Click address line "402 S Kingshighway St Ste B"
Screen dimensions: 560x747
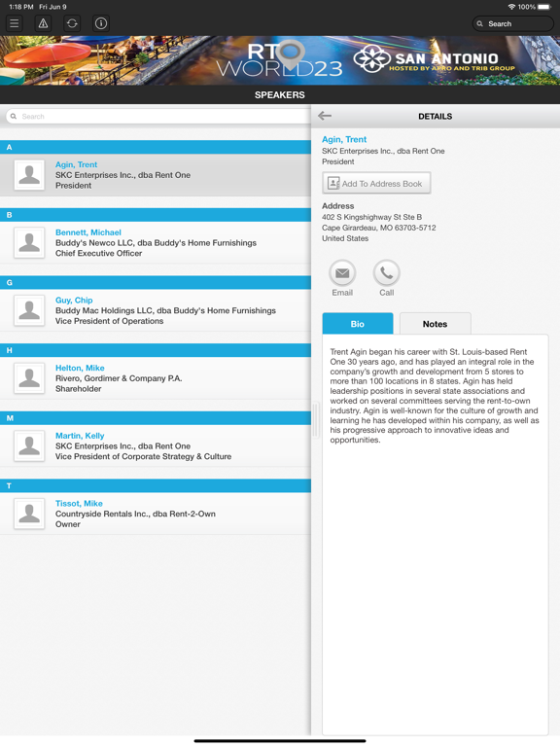point(372,217)
